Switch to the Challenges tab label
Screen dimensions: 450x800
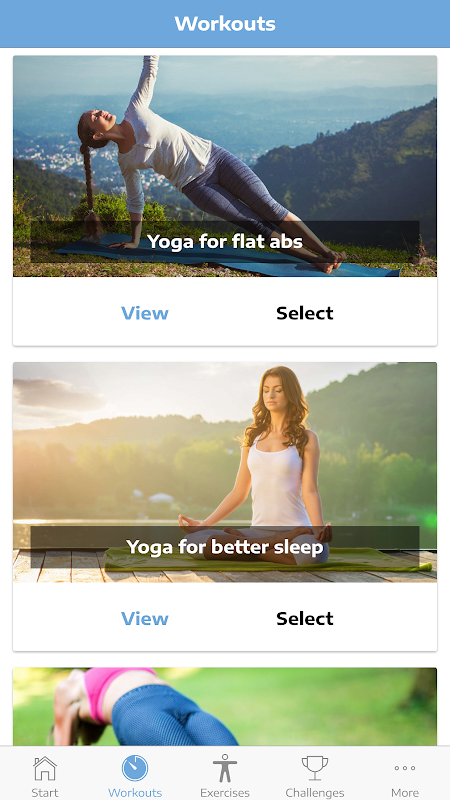tap(315, 792)
